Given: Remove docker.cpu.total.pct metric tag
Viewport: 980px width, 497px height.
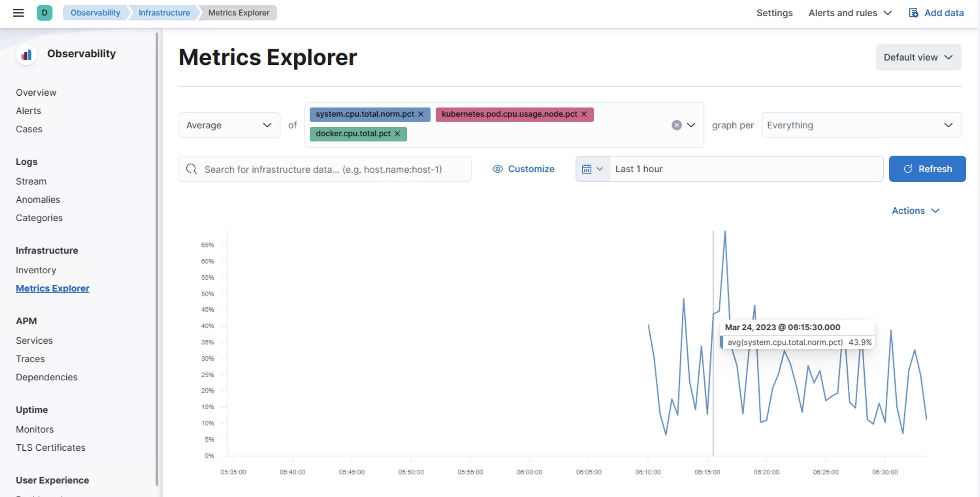Looking at the screenshot, I should tap(397, 134).
